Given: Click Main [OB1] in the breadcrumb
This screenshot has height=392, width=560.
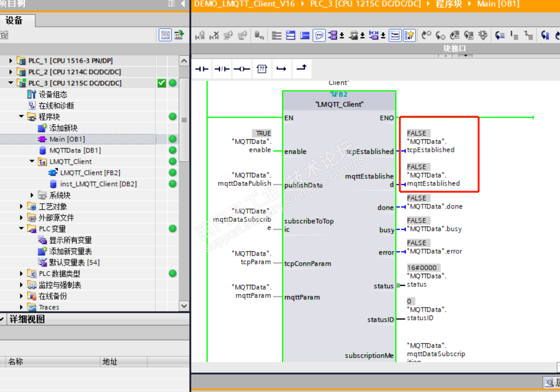Looking at the screenshot, I should 498,4.
